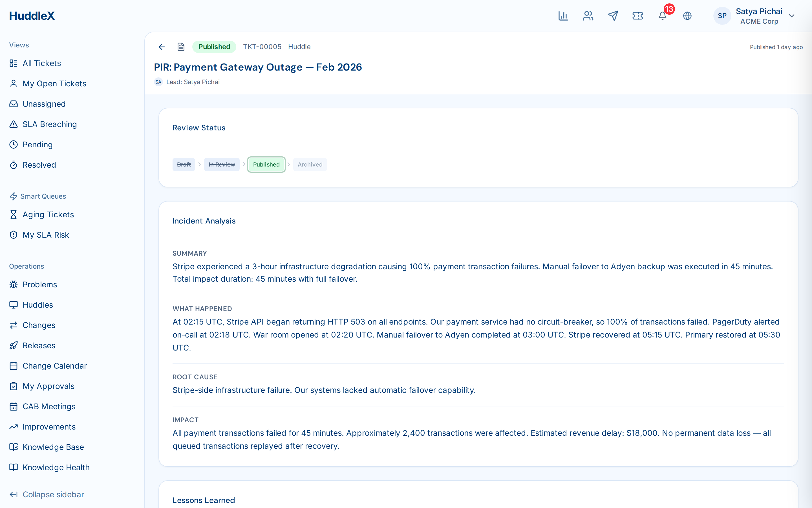Image resolution: width=812 pixels, height=508 pixels.
Task: Click the green Published badge in header
Action: (x=214, y=47)
